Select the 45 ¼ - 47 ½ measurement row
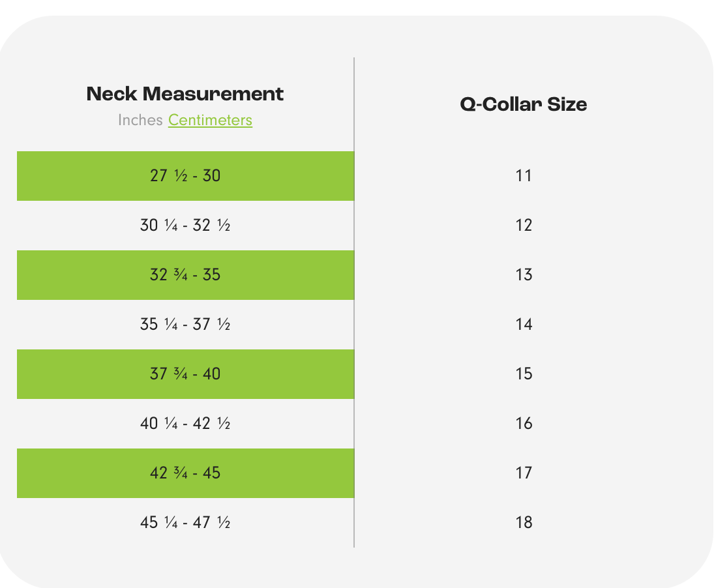Screen dimensions: 716x588 pos(185,523)
